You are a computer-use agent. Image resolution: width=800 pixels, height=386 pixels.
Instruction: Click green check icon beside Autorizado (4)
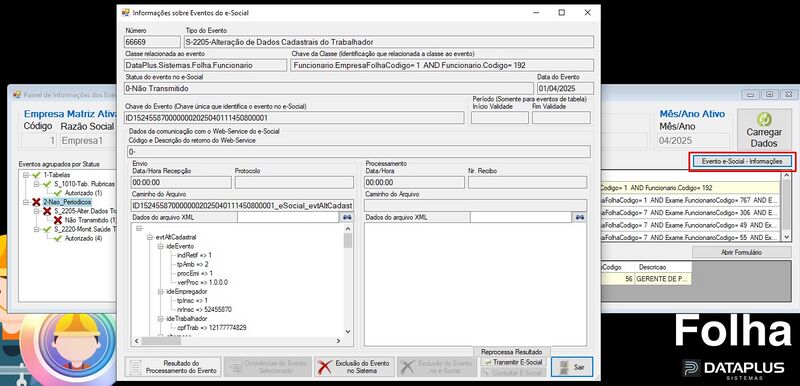click(58, 238)
